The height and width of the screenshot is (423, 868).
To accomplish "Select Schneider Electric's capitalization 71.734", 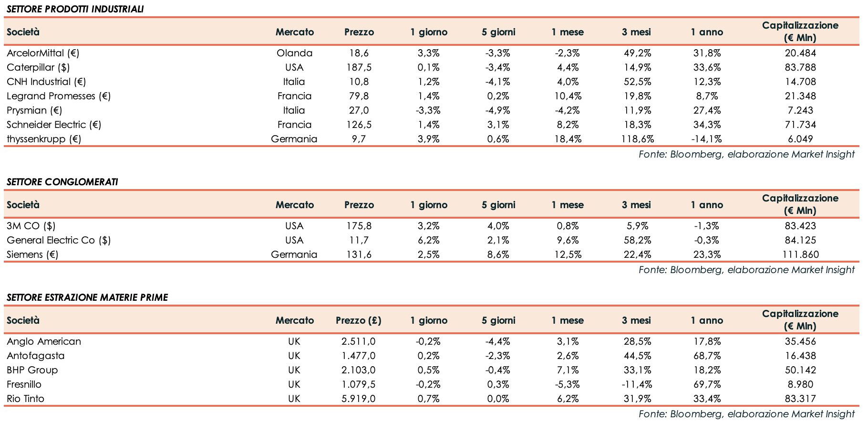I will pos(800,125).
